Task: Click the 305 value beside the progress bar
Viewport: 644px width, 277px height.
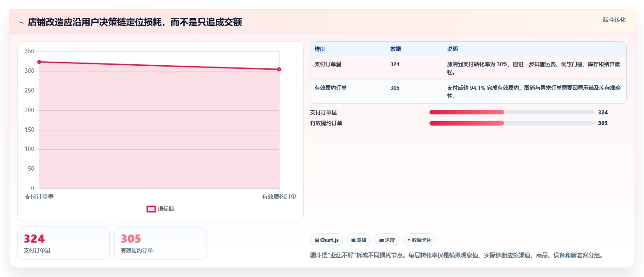Action: pyautogui.click(x=603, y=123)
